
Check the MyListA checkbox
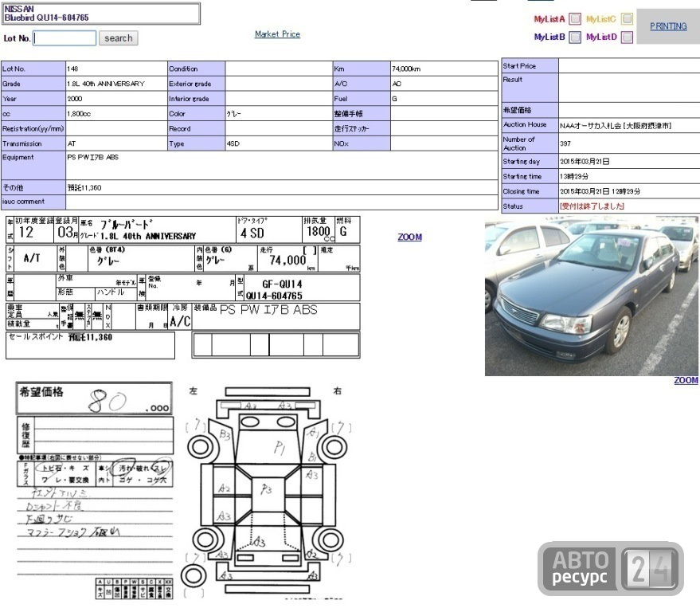point(576,19)
